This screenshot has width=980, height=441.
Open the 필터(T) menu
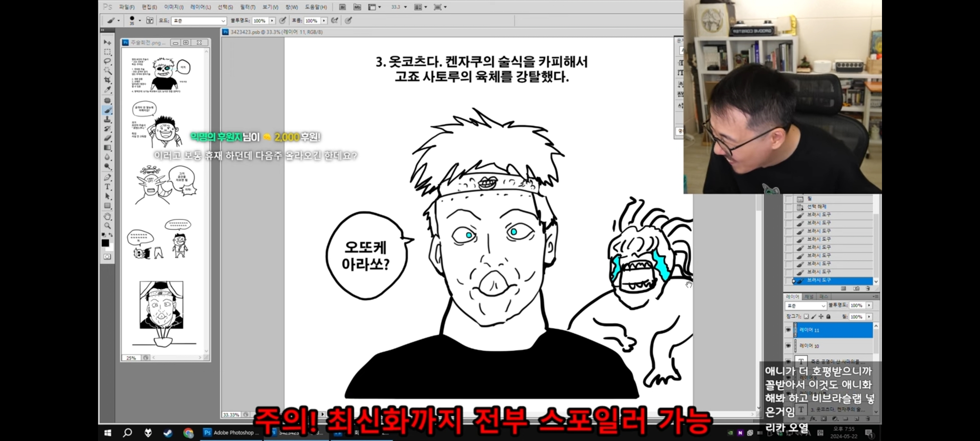247,7
